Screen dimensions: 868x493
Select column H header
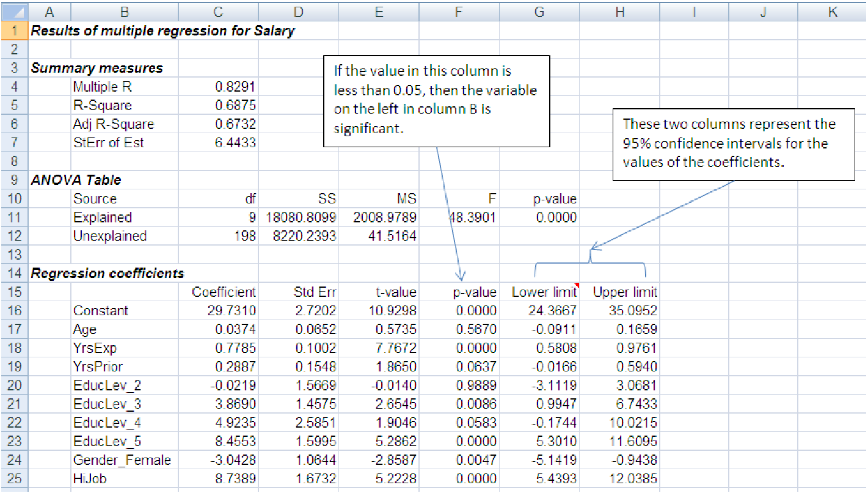[619, 10]
